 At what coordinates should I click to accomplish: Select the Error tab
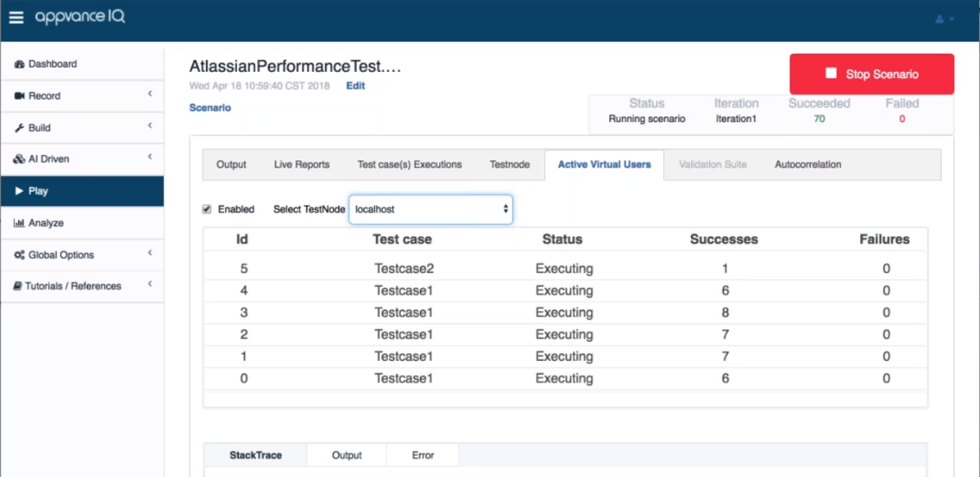click(423, 455)
